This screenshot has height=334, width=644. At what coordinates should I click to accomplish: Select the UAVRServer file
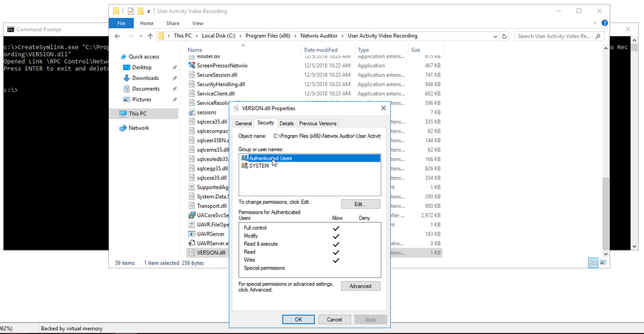pos(211,234)
